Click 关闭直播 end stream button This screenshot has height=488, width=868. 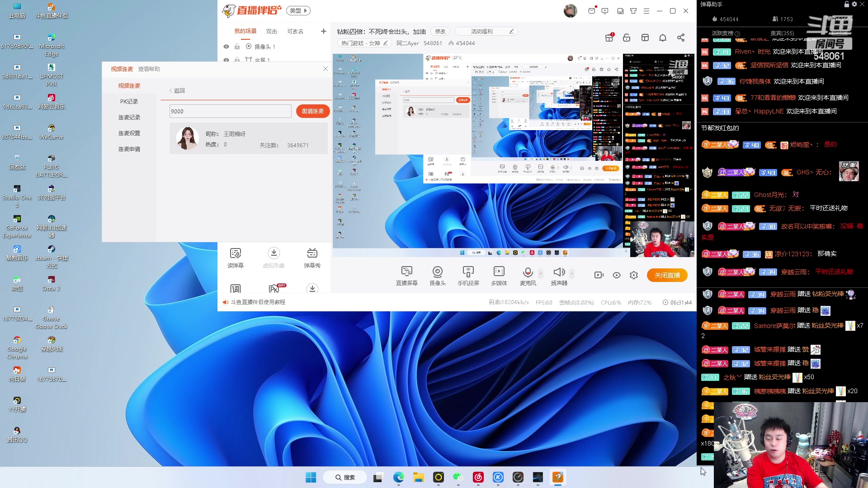(667, 275)
